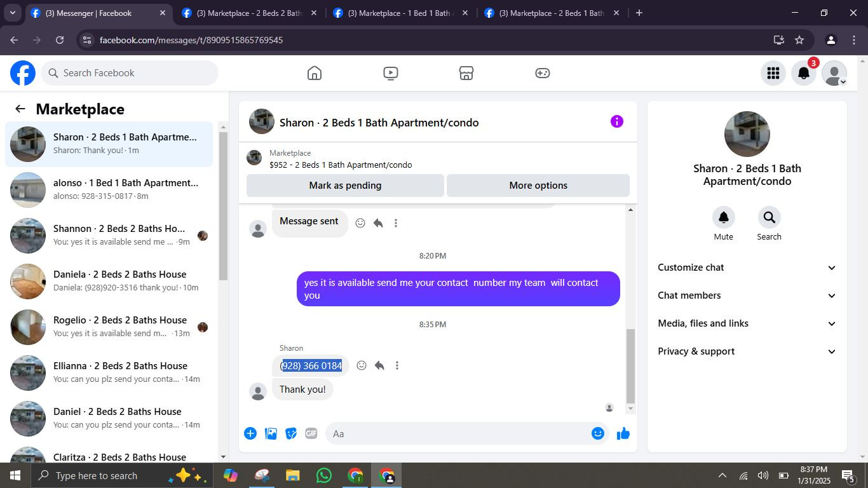Reload the page in Chrome
Screen dimensions: 868x488
coord(60,40)
